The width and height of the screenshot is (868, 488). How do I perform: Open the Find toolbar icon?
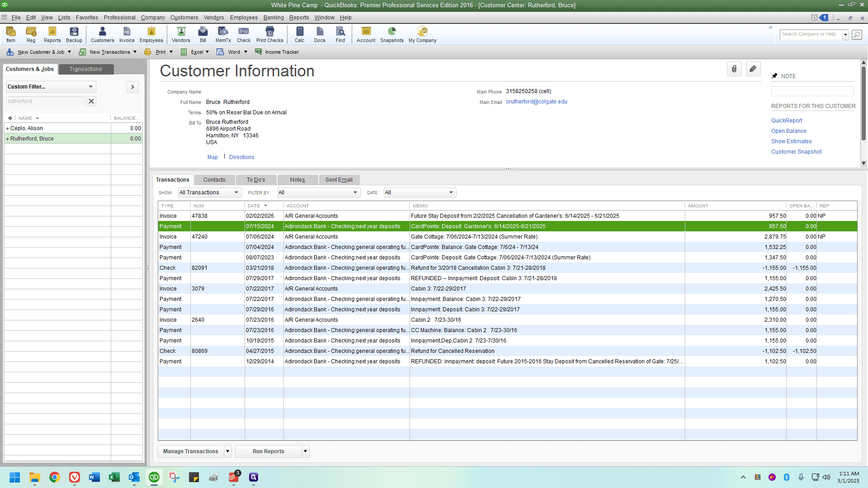click(340, 35)
